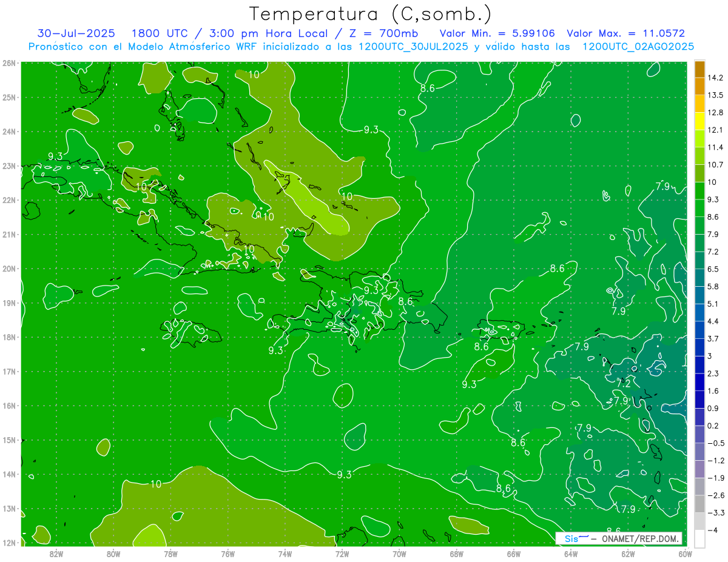728x562 pixels.
Task: Click the 6.5 color bar label
Action: 713,269
